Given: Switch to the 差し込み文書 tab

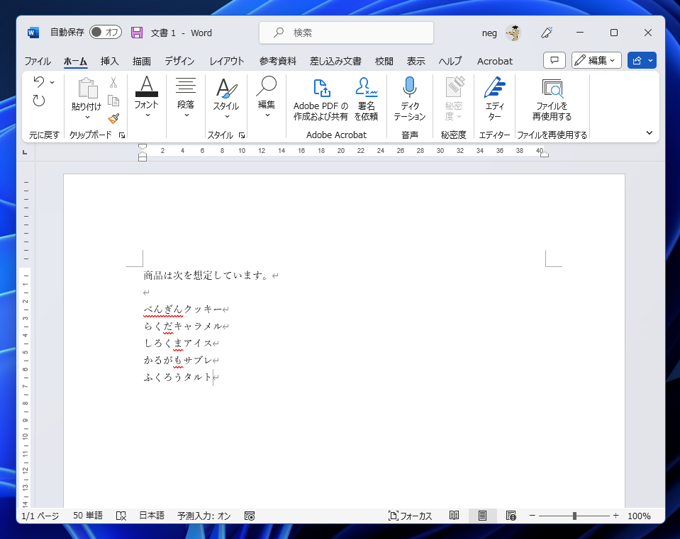Looking at the screenshot, I should click(x=335, y=61).
